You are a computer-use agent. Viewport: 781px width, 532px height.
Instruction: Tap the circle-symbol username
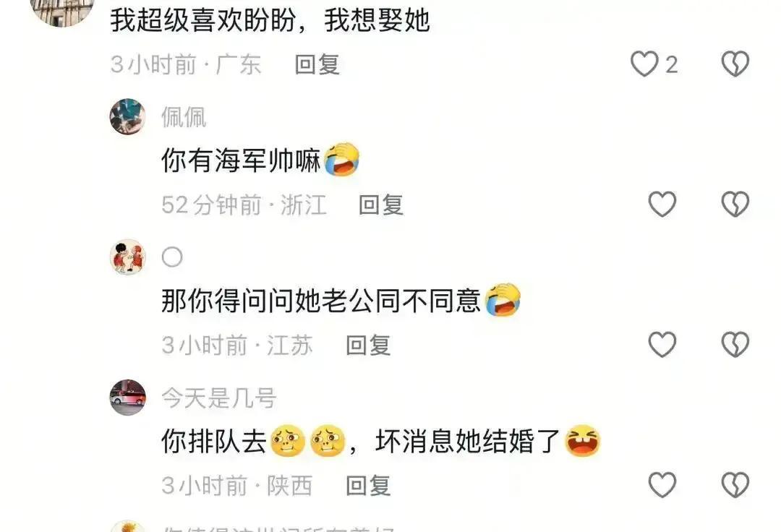[x=172, y=258]
